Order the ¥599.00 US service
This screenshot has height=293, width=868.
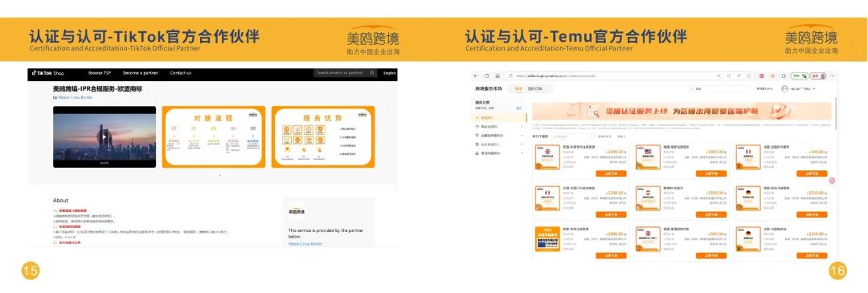click(x=711, y=255)
